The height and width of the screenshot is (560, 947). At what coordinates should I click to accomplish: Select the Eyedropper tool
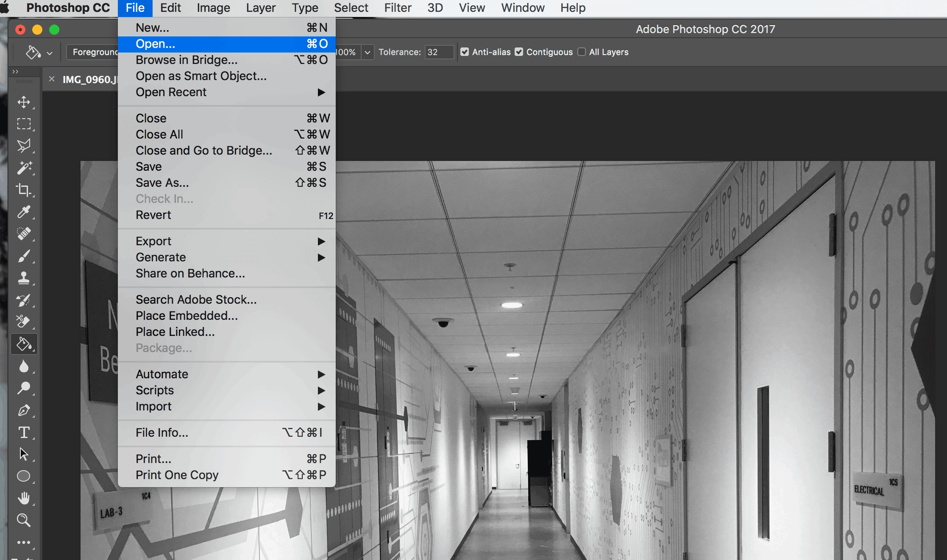[24, 211]
